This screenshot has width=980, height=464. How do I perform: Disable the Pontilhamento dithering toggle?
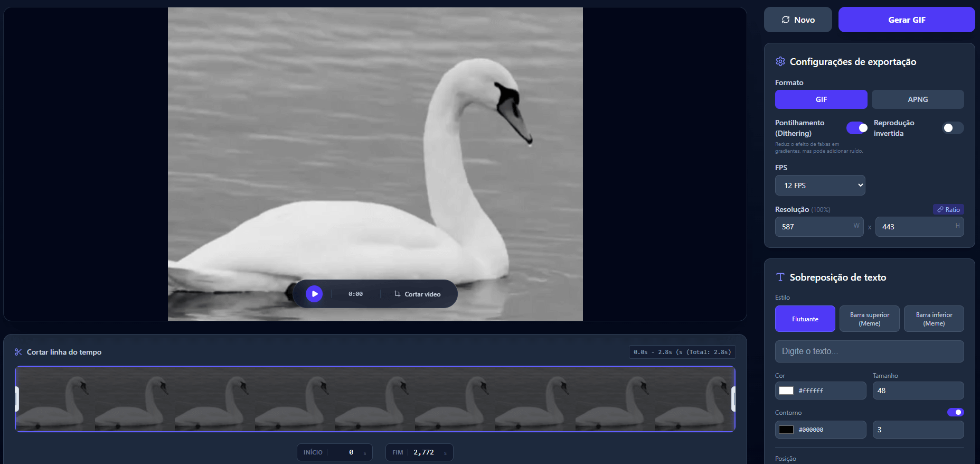[857, 128]
